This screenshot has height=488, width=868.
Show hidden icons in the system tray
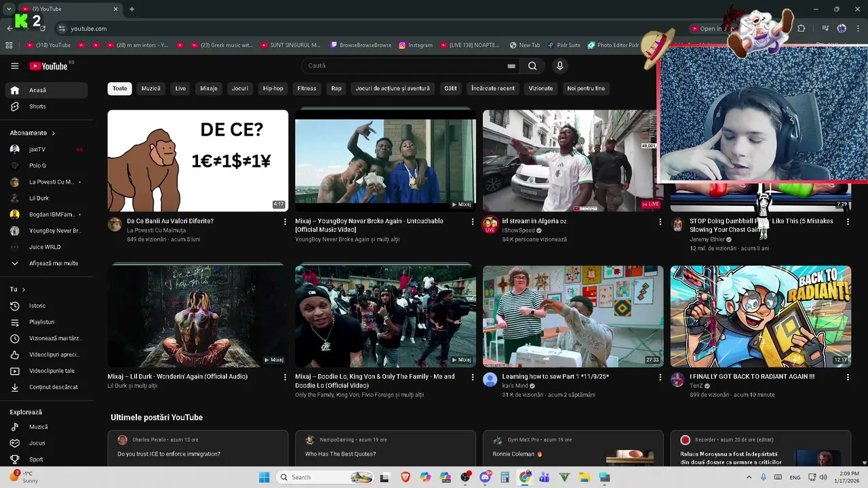tap(750, 477)
